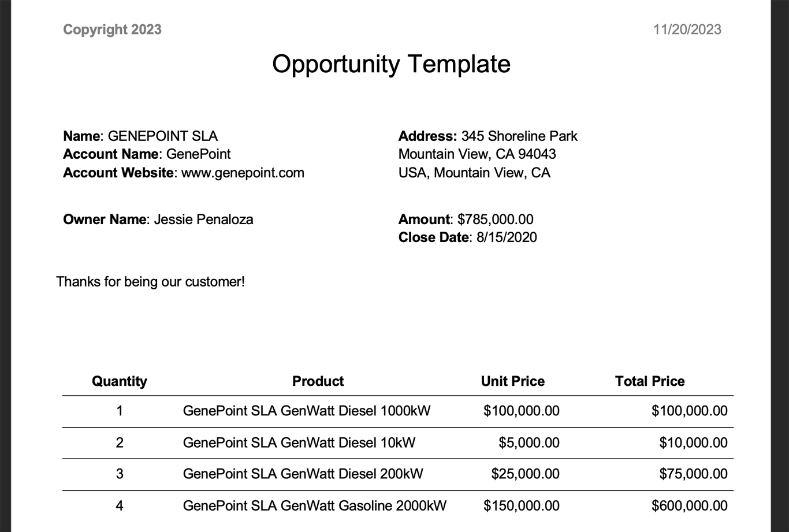Click the www.genepoint.com website text
Image resolution: width=789 pixels, height=532 pixels.
243,173
